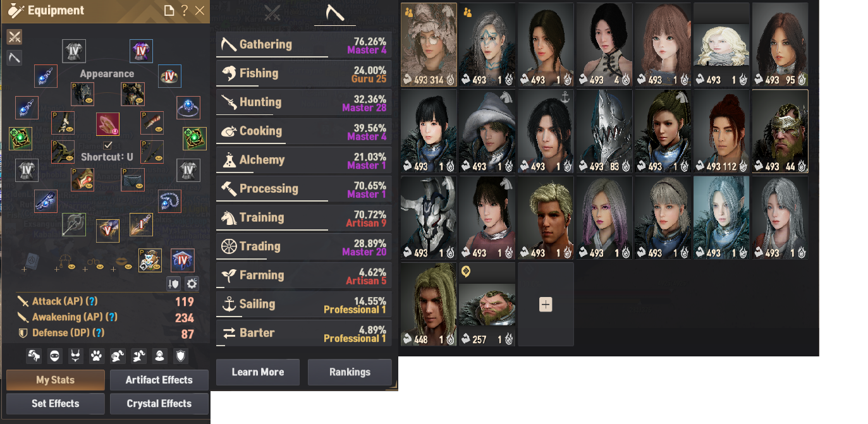Expand the Sailing skill row

click(x=303, y=305)
